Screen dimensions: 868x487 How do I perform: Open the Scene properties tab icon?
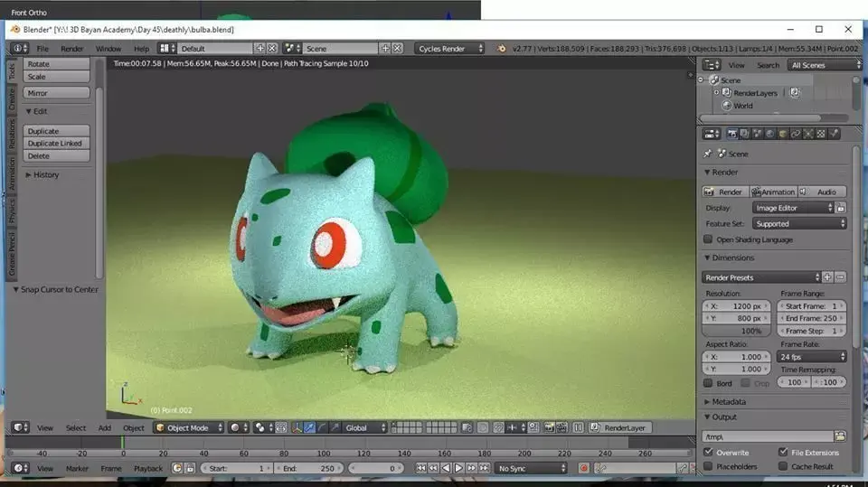758,134
